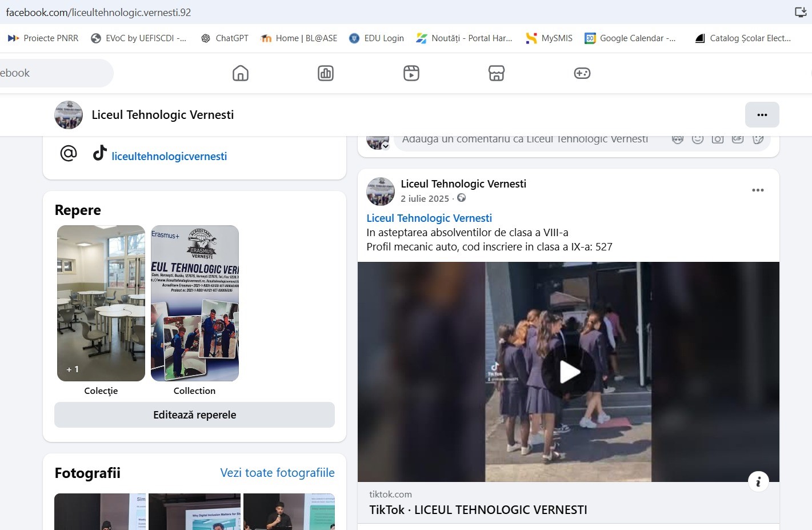Viewport: 812px width, 530px height.
Task: Open the Erasmus Collection highlight thumbnail
Action: point(195,303)
